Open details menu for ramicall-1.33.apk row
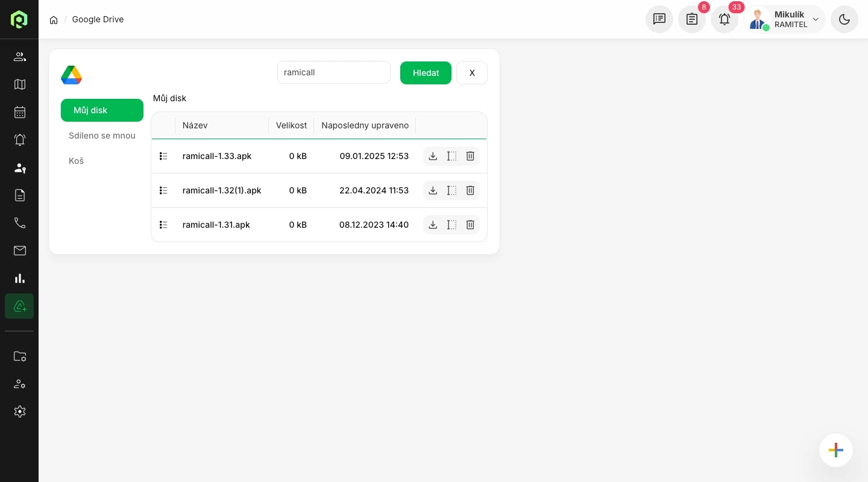Screen dimensions: 868x482 pyautogui.click(x=163, y=156)
